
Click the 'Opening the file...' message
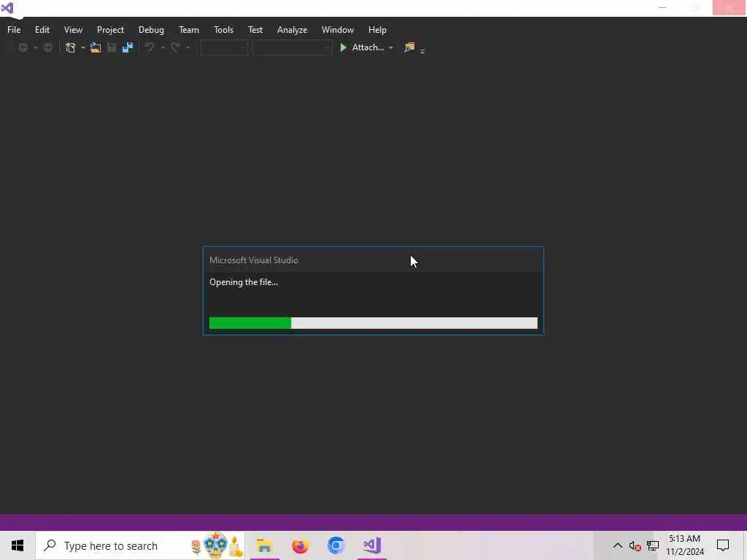pyautogui.click(x=244, y=282)
